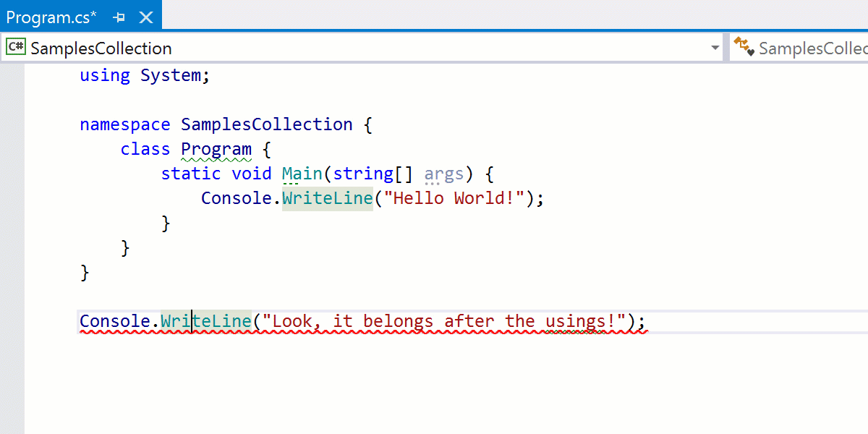Click the dropdown arrow of project combo

coord(715,48)
